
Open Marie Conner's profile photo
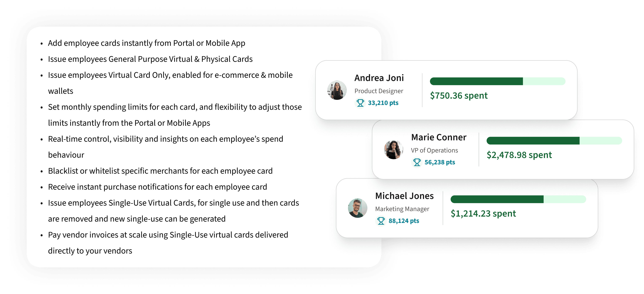point(393,149)
